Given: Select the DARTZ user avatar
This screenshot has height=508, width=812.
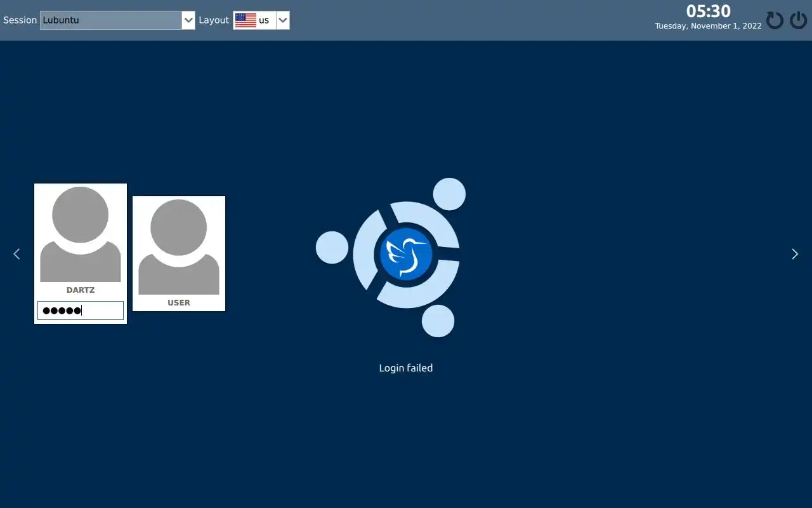Looking at the screenshot, I should coord(81,234).
